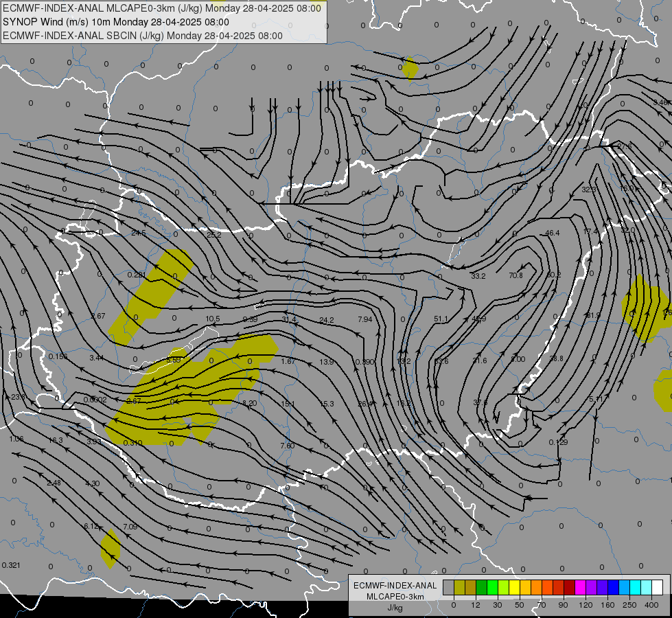Click the dark green legend swatch
The height and width of the screenshot is (618, 672).
(x=482, y=587)
